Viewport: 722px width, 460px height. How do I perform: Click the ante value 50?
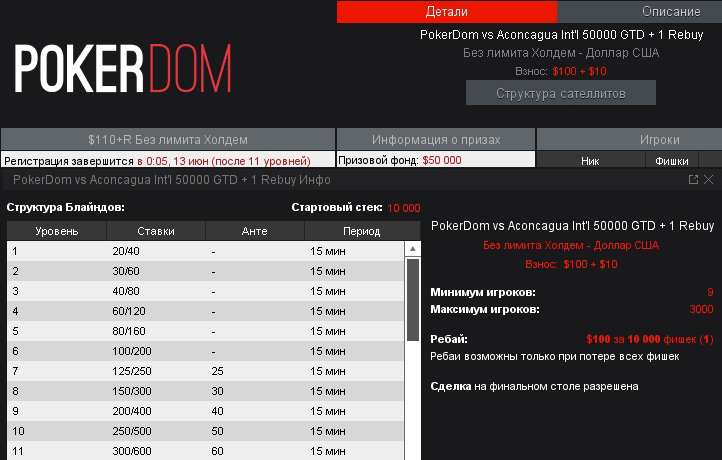point(217,431)
